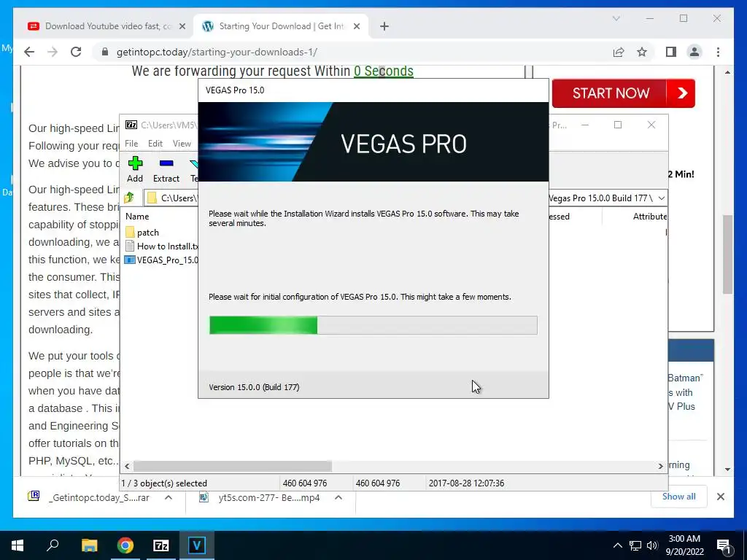Open the 7-Zip View menu
The image size is (747, 560).
[x=182, y=144]
